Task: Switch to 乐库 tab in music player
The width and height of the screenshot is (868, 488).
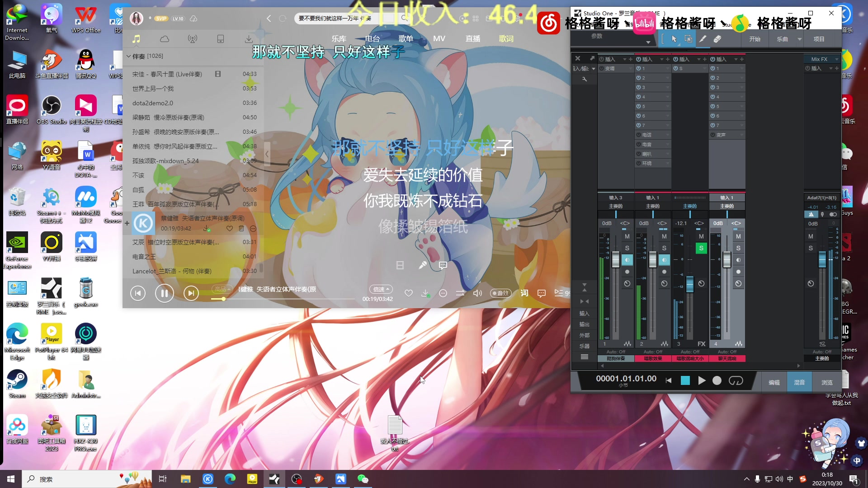Action: point(339,39)
